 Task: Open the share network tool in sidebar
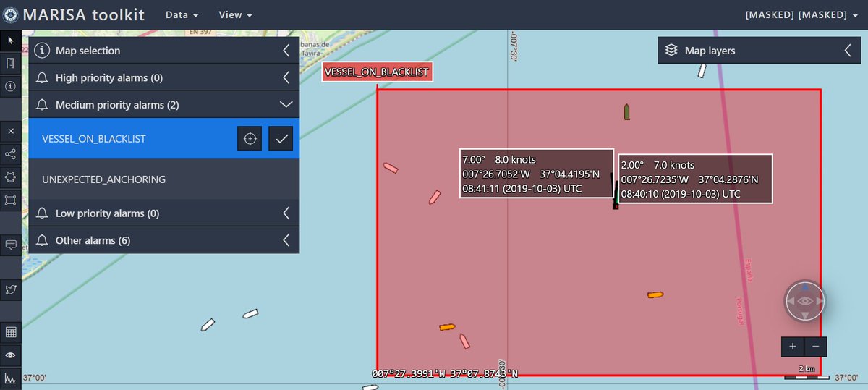click(10, 154)
